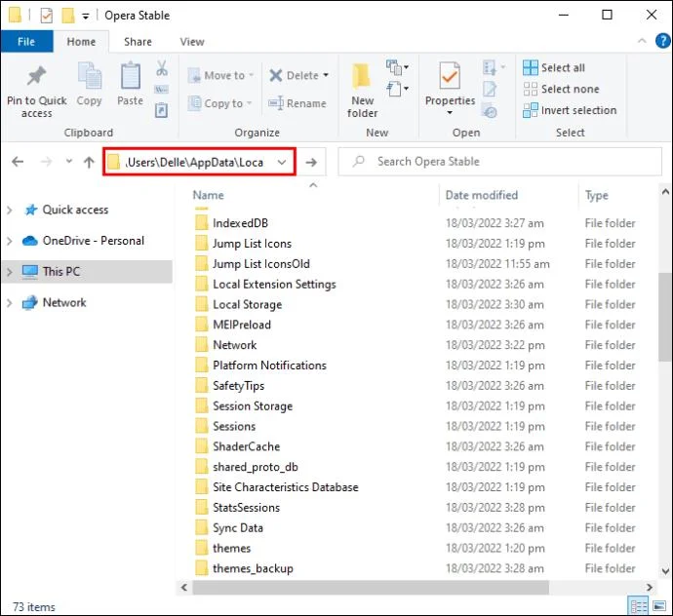
Task: Pin folder using Pin to Quick access
Action: tap(36, 92)
